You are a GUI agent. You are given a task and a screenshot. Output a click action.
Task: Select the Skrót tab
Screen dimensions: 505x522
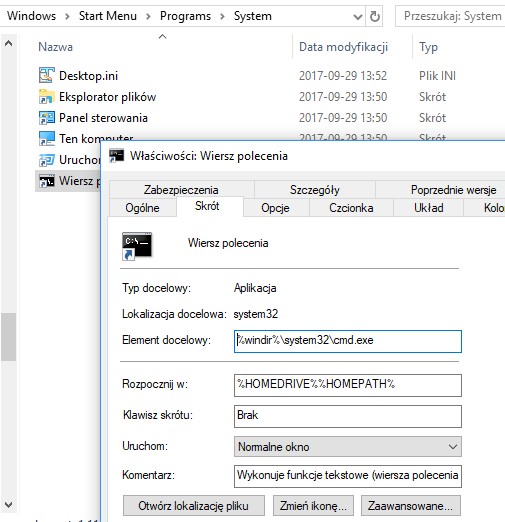207,206
